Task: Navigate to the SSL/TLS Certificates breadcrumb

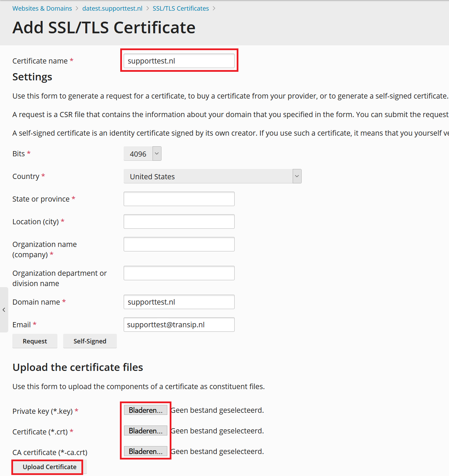Action: tap(181, 8)
